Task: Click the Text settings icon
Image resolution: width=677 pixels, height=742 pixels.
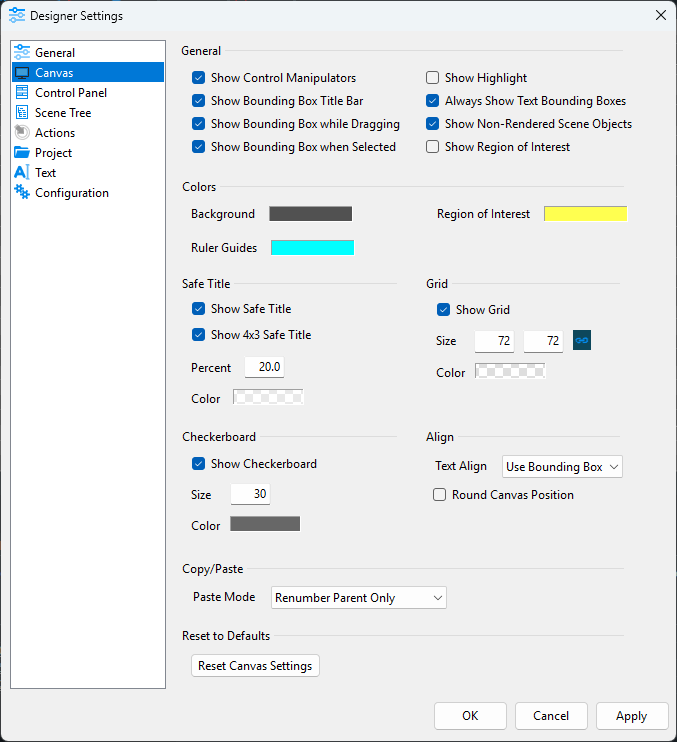Action: 22,173
